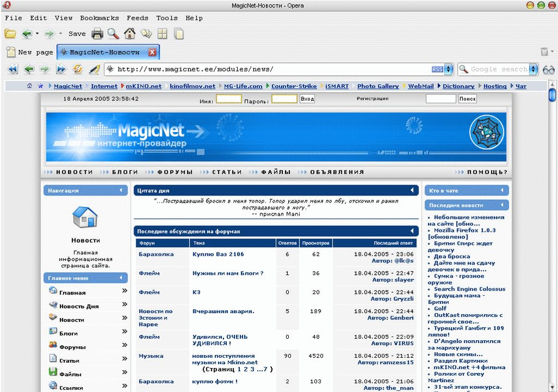Open the Feeds menu
The image size is (558, 392).
pyautogui.click(x=137, y=18)
